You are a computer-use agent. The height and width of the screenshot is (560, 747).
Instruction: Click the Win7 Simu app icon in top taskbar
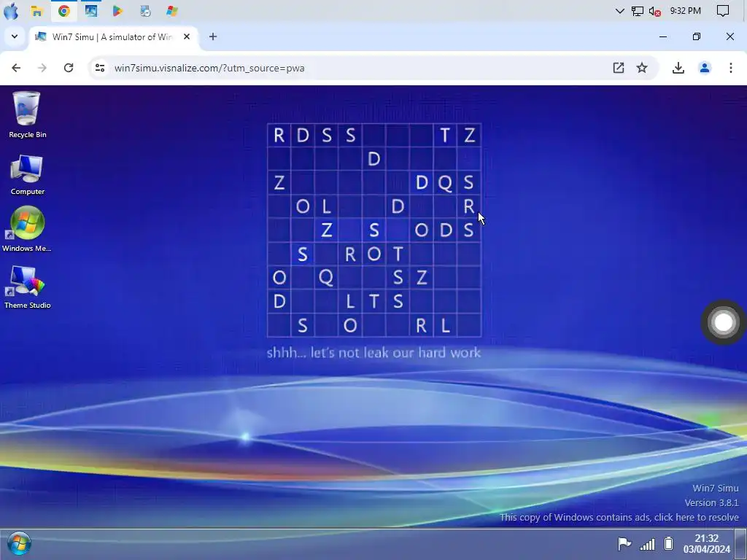click(x=91, y=11)
